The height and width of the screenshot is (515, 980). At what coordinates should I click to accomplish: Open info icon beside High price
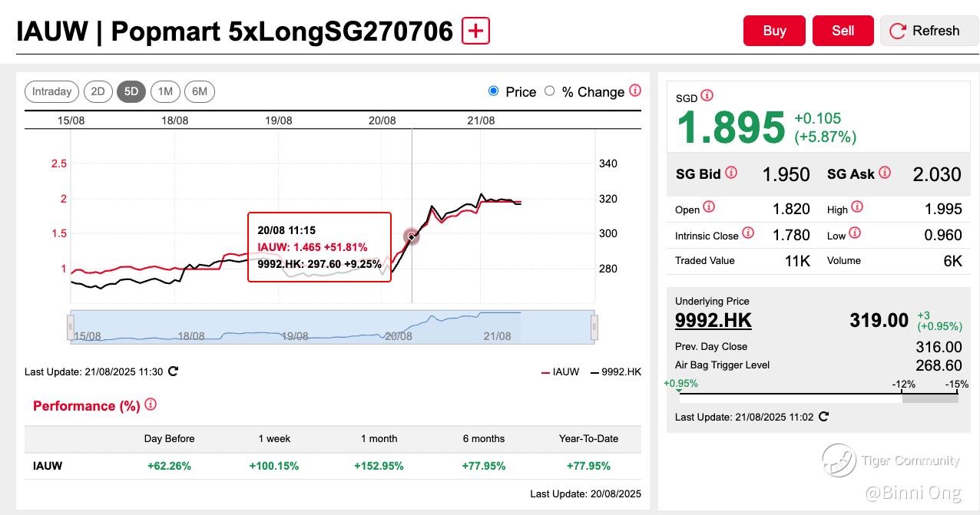(857, 207)
